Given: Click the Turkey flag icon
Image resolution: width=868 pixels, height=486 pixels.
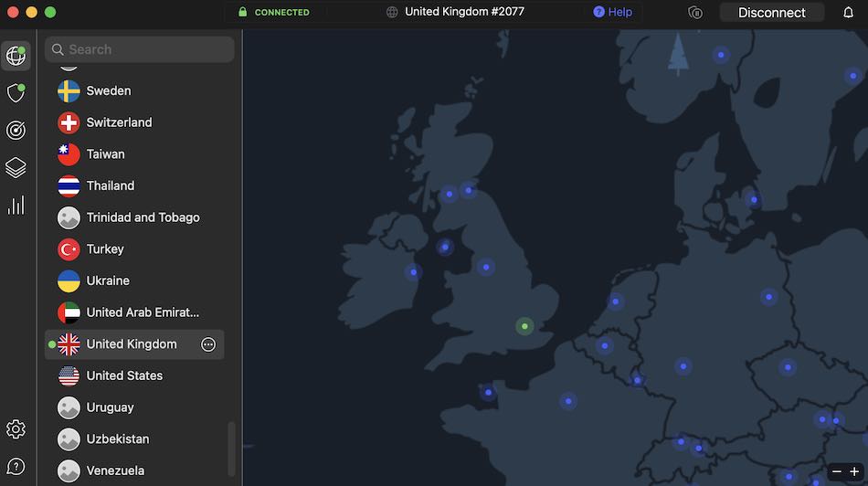Looking at the screenshot, I should (x=69, y=249).
